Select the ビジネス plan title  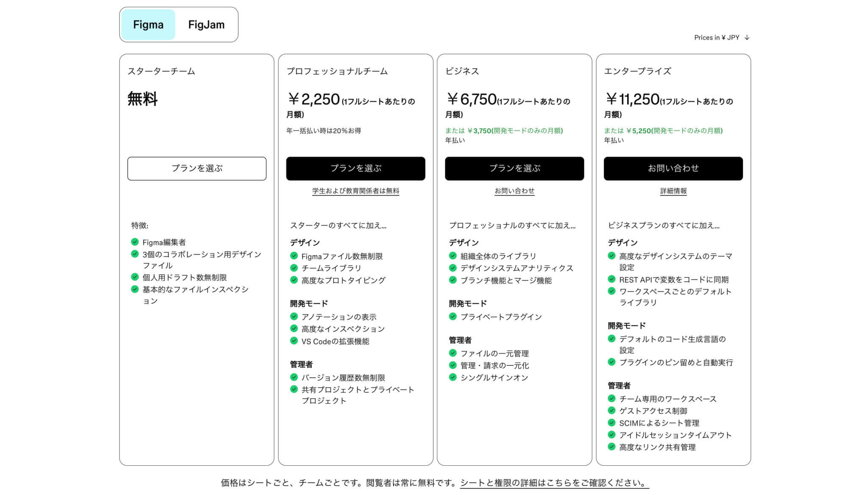[x=462, y=71]
